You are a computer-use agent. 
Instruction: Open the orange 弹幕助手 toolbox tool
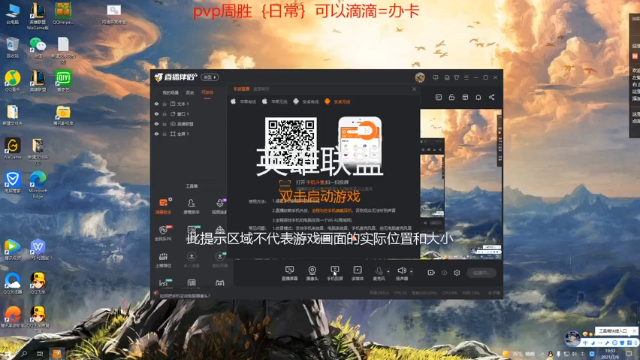pos(163,206)
